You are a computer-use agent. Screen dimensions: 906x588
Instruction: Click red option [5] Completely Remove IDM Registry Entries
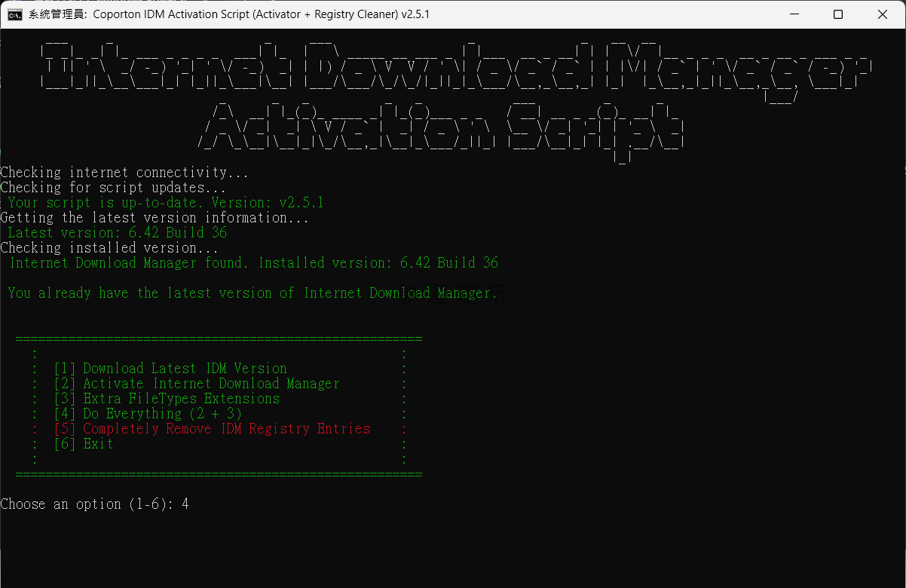click(212, 429)
